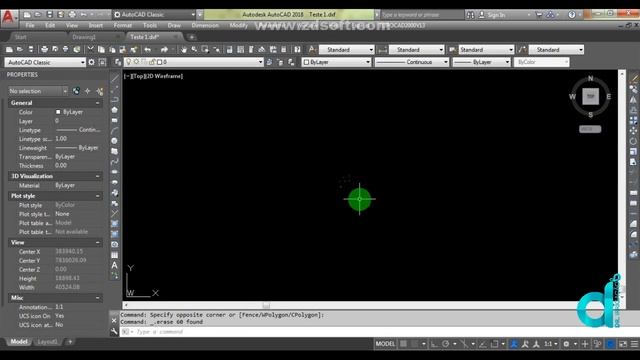Open the ByLayer color control in toolbar
The image size is (640, 360).
336,62
